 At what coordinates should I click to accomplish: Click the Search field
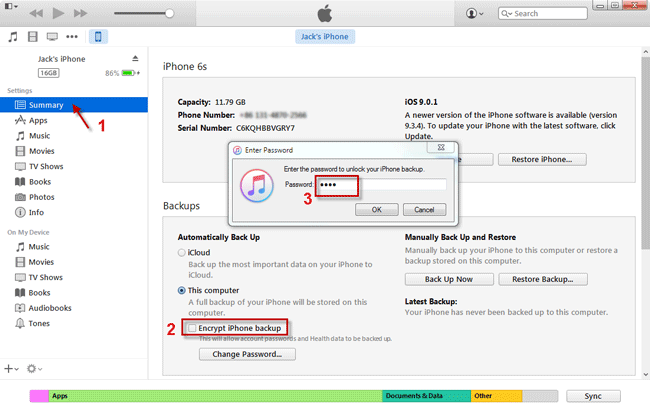pyautogui.click(x=543, y=13)
